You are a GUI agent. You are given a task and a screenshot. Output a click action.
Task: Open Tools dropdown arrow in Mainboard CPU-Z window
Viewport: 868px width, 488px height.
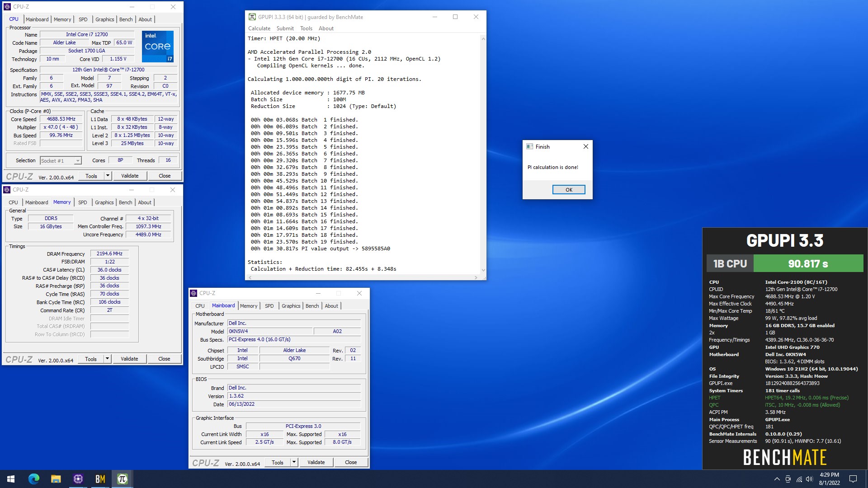(294, 462)
